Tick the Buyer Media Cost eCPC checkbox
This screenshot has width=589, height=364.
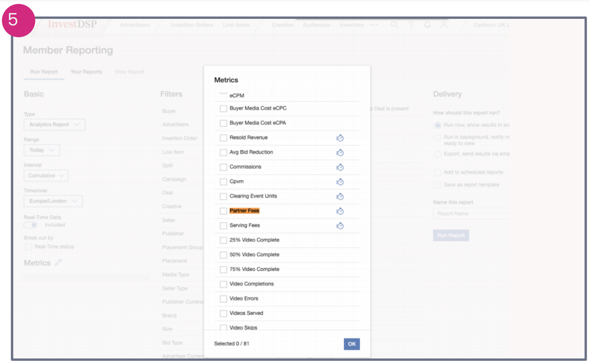pyautogui.click(x=223, y=109)
